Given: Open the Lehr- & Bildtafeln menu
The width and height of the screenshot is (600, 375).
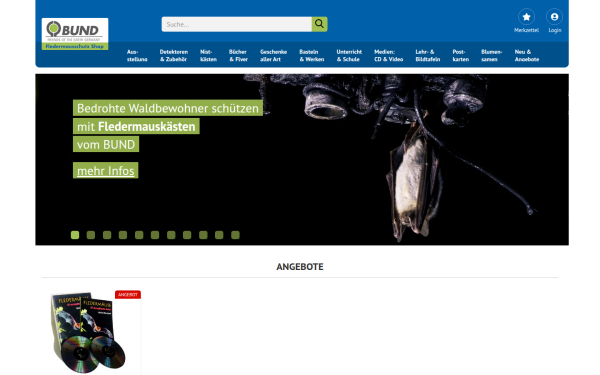Looking at the screenshot, I should [427, 55].
